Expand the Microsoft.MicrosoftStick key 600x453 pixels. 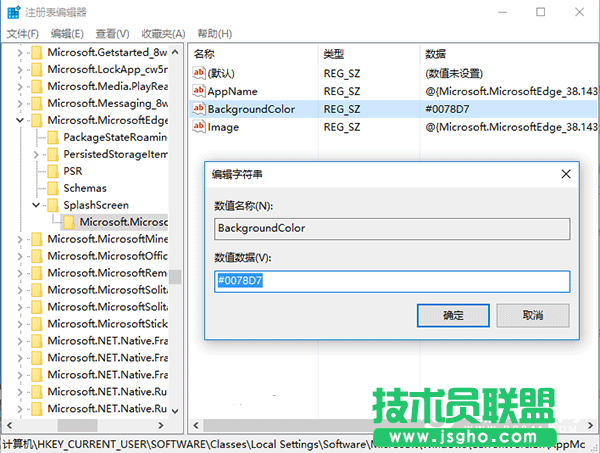20,324
